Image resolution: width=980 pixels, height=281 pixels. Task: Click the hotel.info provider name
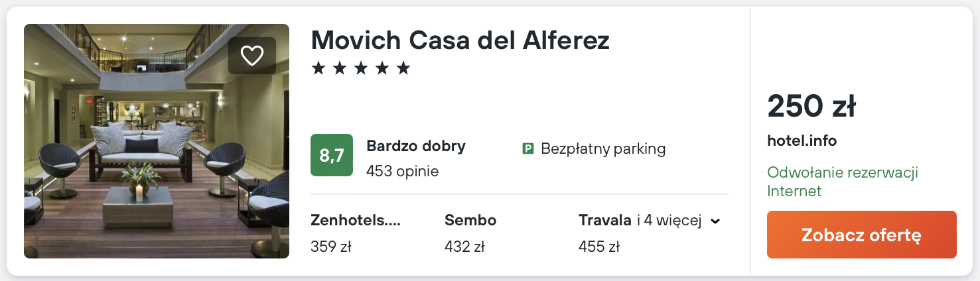[802, 140]
